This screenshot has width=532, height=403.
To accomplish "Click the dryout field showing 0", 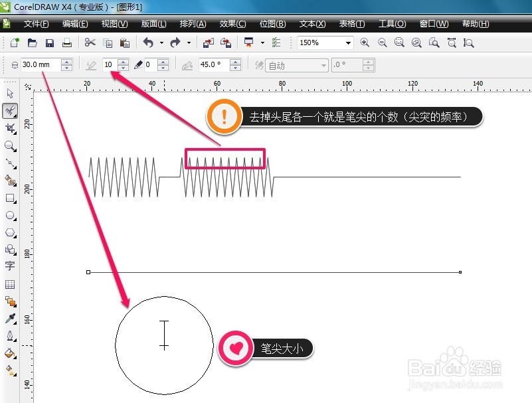I will [x=151, y=64].
